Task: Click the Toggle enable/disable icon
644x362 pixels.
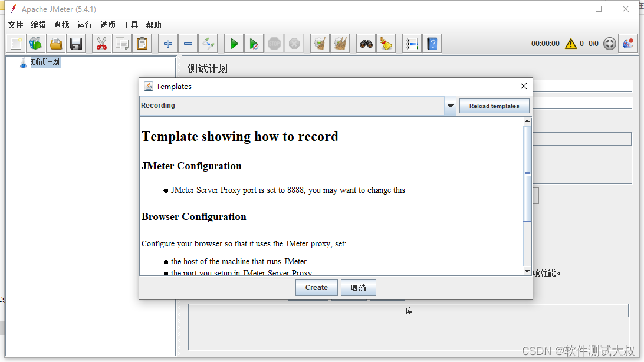Action: [x=208, y=44]
